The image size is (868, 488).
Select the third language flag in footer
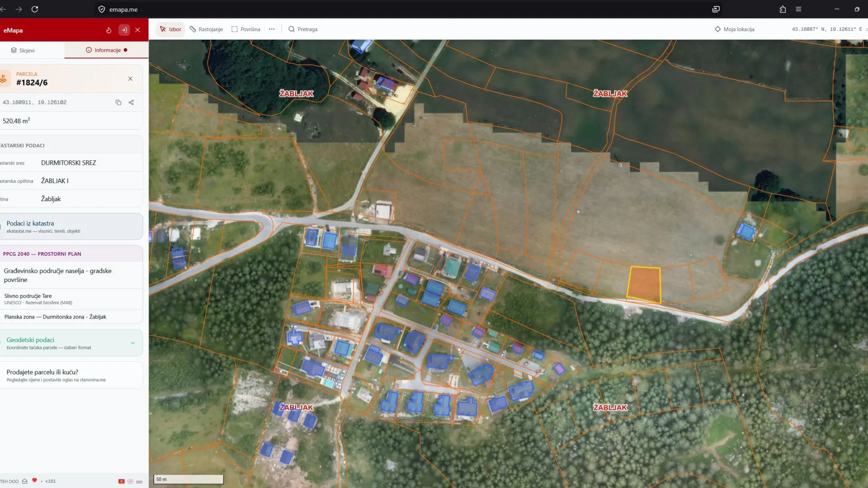(x=139, y=482)
